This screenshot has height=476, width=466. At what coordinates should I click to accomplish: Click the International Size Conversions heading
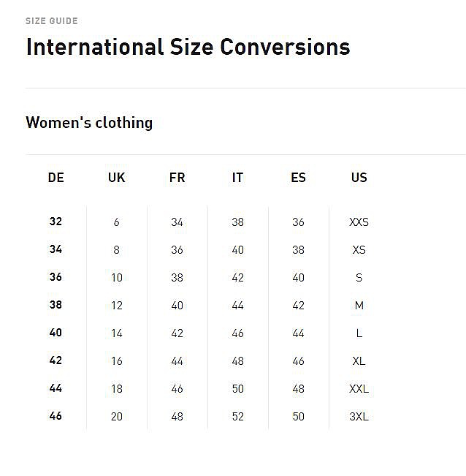pyautogui.click(x=188, y=47)
